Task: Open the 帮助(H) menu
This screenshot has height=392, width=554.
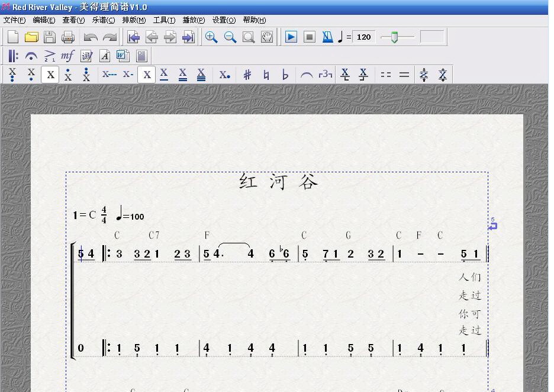Action: (x=255, y=20)
